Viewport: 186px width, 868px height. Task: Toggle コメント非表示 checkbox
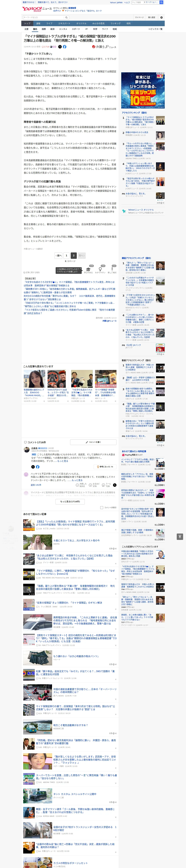click(x=102, y=507)
